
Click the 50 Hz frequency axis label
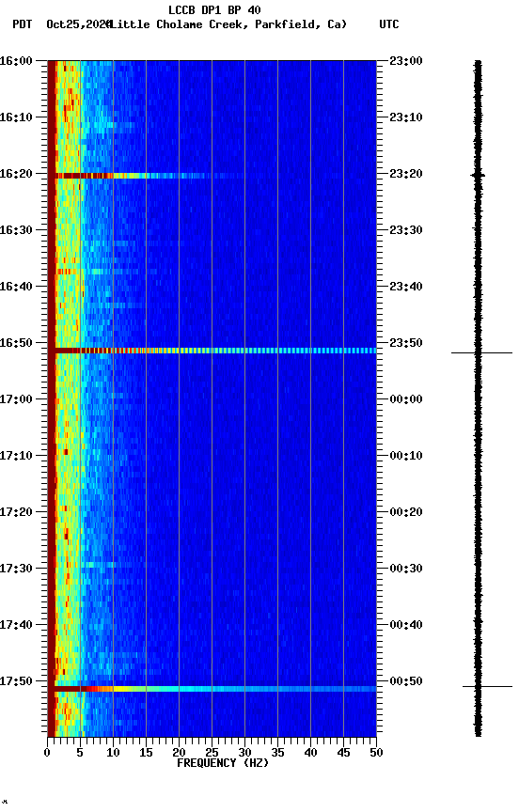tap(377, 753)
